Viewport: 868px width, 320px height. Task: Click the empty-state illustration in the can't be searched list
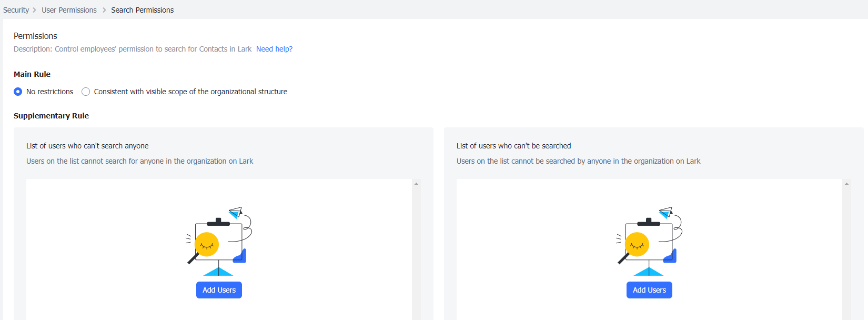click(x=649, y=242)
